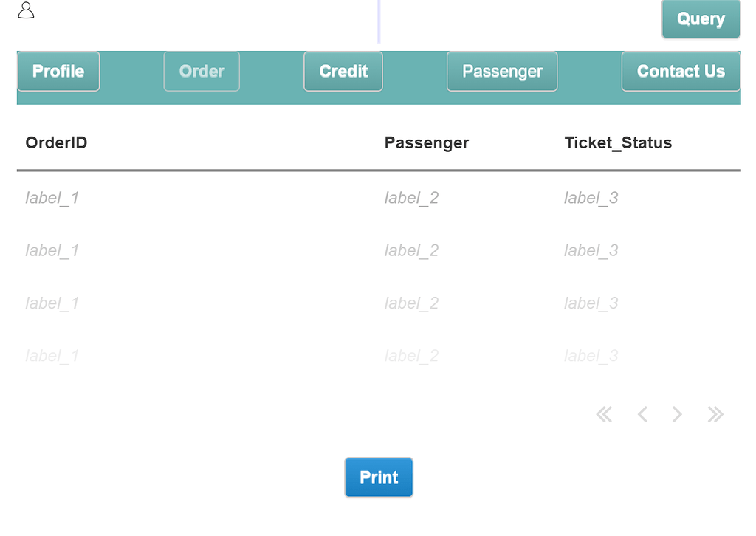Select the Credit tab
The width and height of the screenshot is (756, 536).
click(343, 71)
